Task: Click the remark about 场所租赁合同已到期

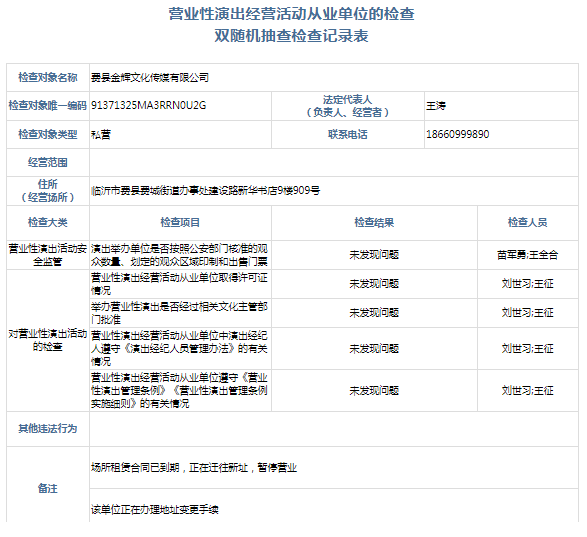Action: tap(194, 468)
